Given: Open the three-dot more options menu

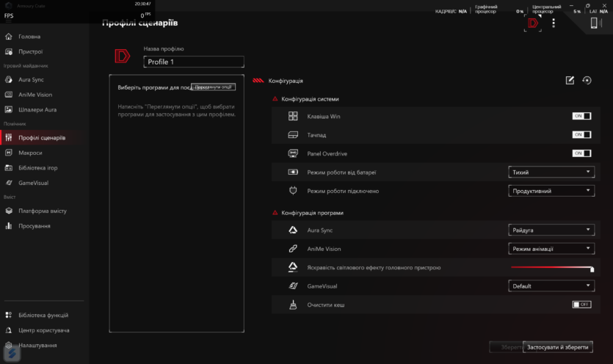Looking at the screenshot, I should point(554,23).
